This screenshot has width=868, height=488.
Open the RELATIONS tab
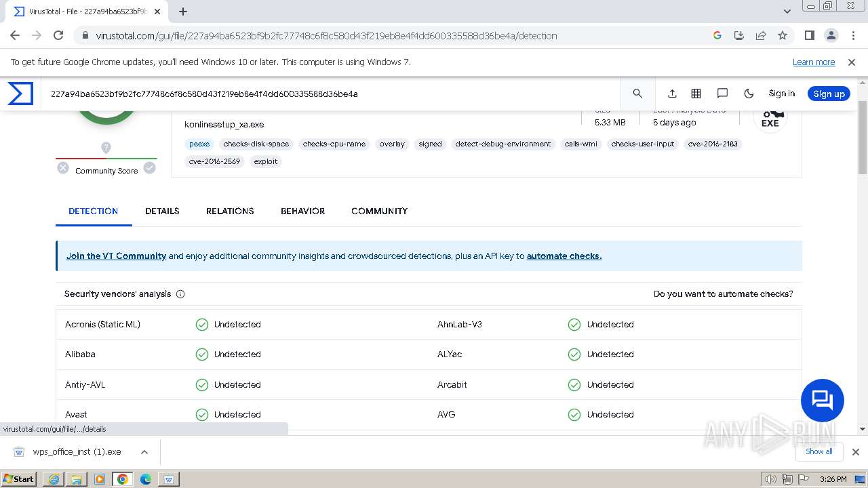230,211
